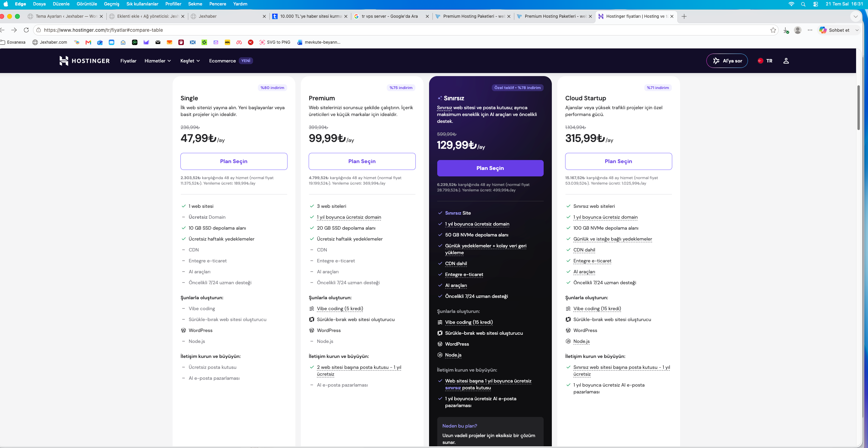Select the Single plan with Plan Seçin
This screenshot has width=868, height=448.
coord(234,161)
